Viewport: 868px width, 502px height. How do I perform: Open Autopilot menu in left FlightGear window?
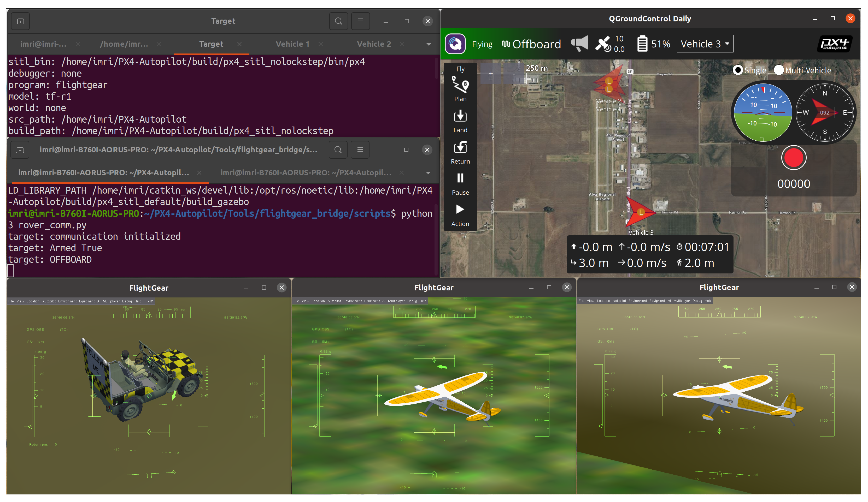[x=49, y=301]
